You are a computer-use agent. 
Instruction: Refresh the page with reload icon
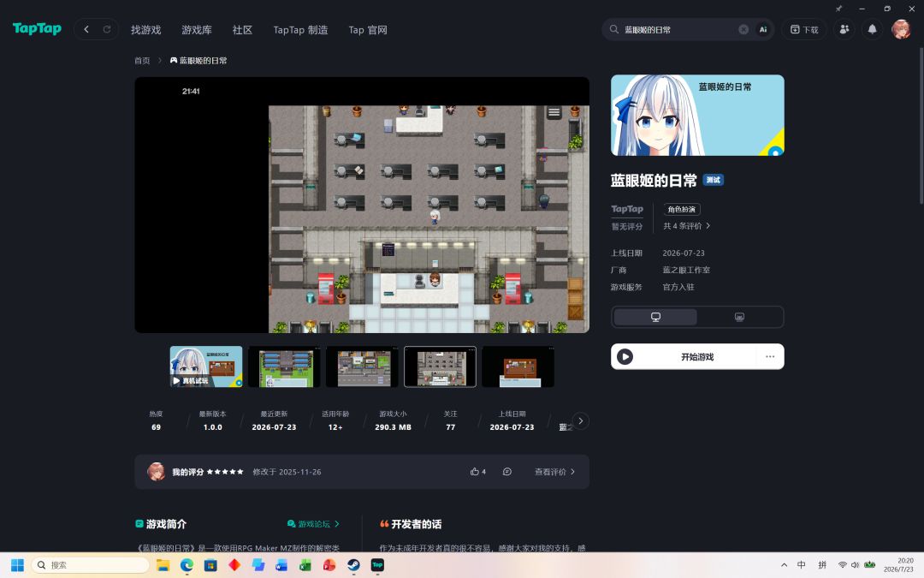107,29
